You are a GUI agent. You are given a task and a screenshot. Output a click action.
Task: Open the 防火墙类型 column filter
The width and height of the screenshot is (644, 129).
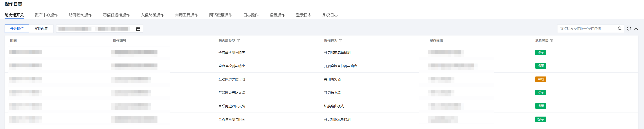(x=238, y=41)
